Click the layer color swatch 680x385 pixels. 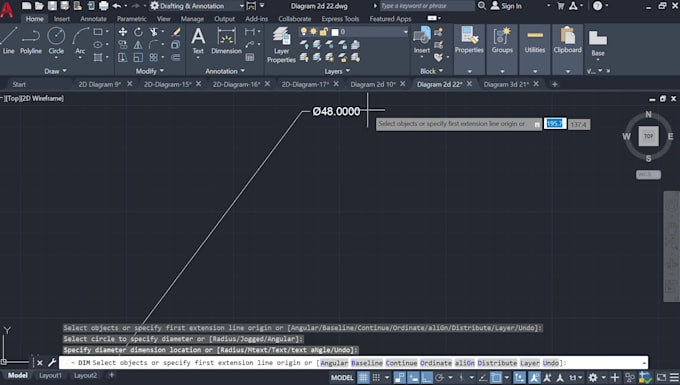pyautogui.click(x=335, y=32)
